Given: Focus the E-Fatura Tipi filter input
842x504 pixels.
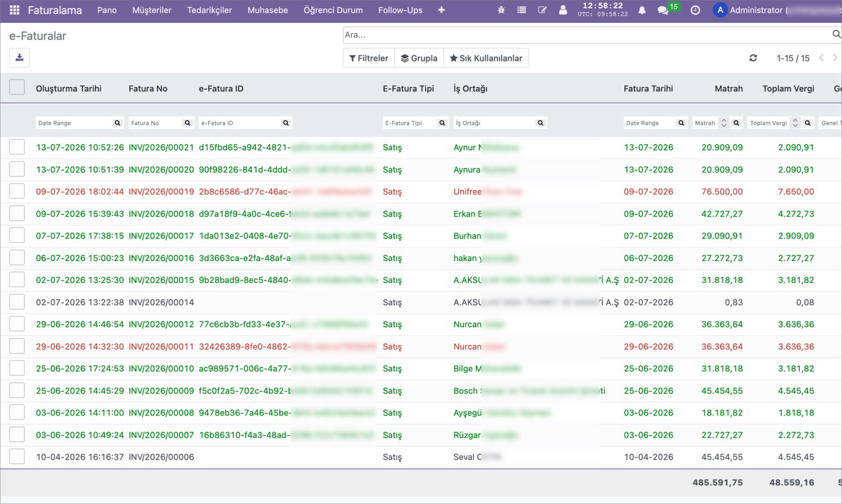Looking at the screenshot, I should (x=410, y=123).
